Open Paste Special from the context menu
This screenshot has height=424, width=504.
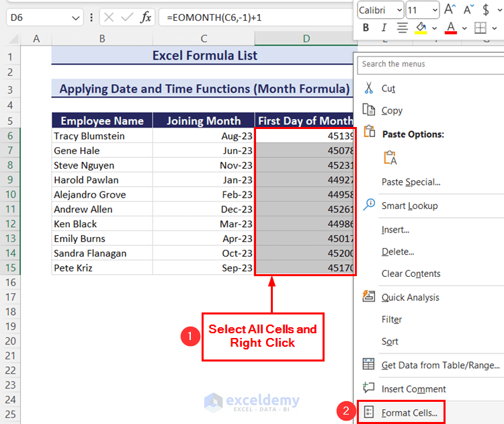coord(411,182)
